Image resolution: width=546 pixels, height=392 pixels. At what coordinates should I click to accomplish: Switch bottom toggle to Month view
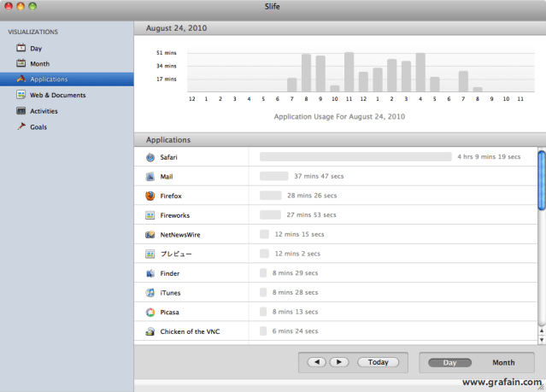coord(503,363)
